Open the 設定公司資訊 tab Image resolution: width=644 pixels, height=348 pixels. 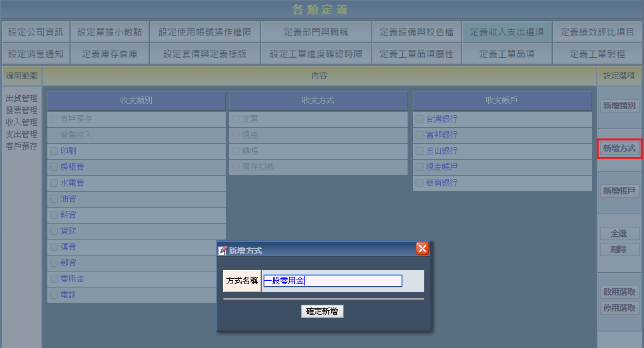point(35,32)
